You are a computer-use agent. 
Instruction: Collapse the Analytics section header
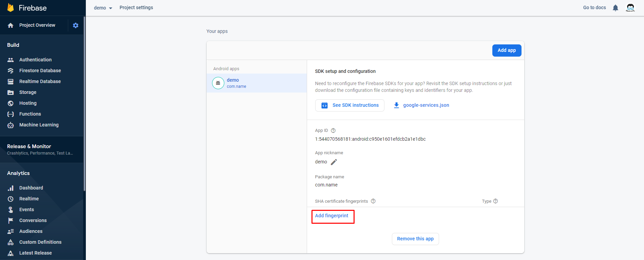18,173
